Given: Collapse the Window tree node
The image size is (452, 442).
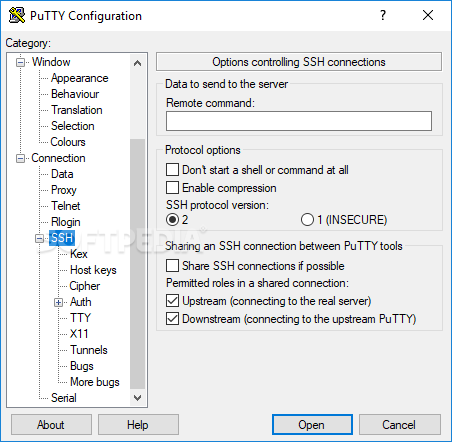Looking at the screenshot, I should pyautogui.click(x=21, y=62).
